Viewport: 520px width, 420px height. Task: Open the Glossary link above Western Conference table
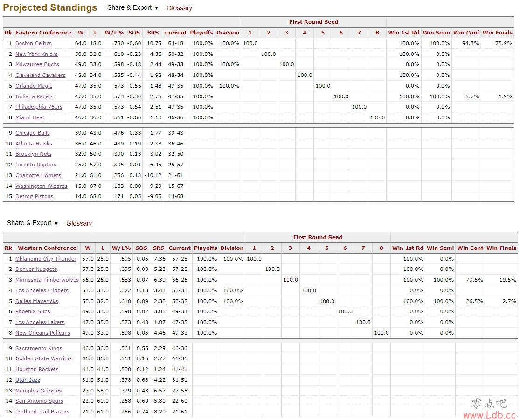click(x=79, y=223)
